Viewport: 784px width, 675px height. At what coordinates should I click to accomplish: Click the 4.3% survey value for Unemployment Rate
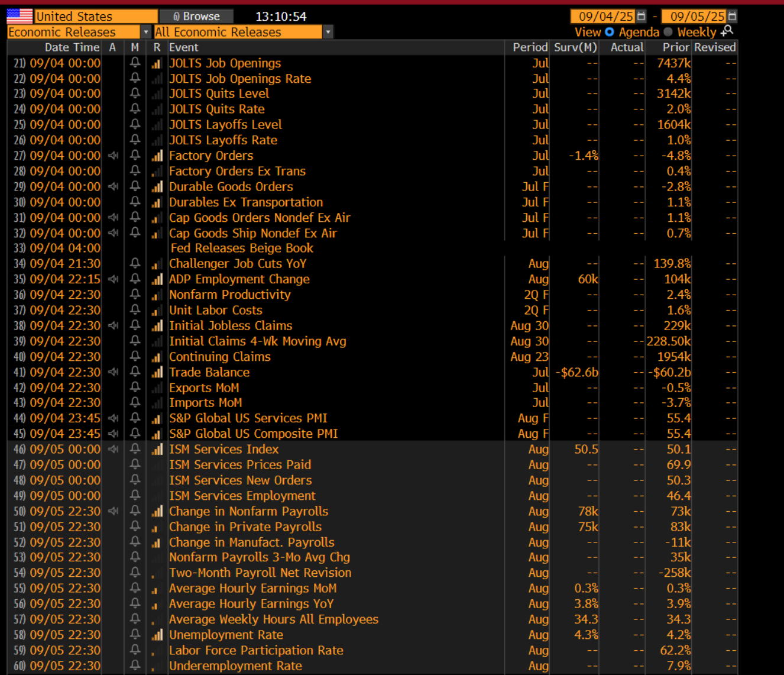pos(587,635)
